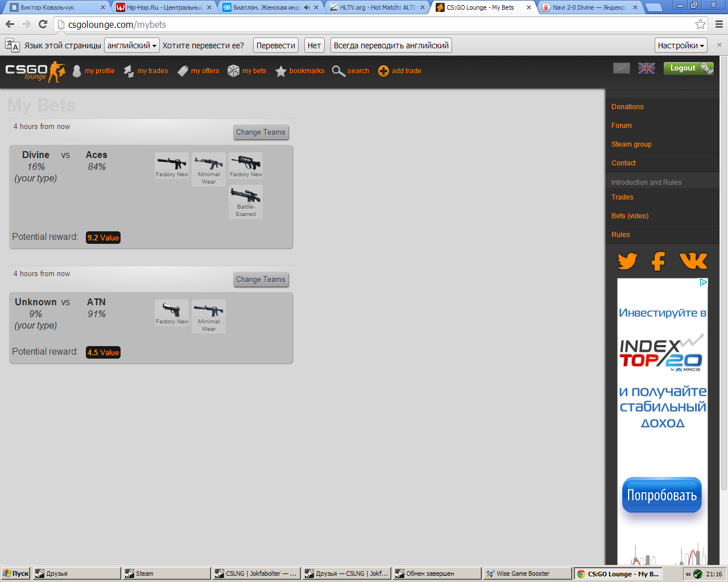The height and width of the screenshot is (582, 728).
Task: Open Forum in the sidebar
Action: [622, 126]
